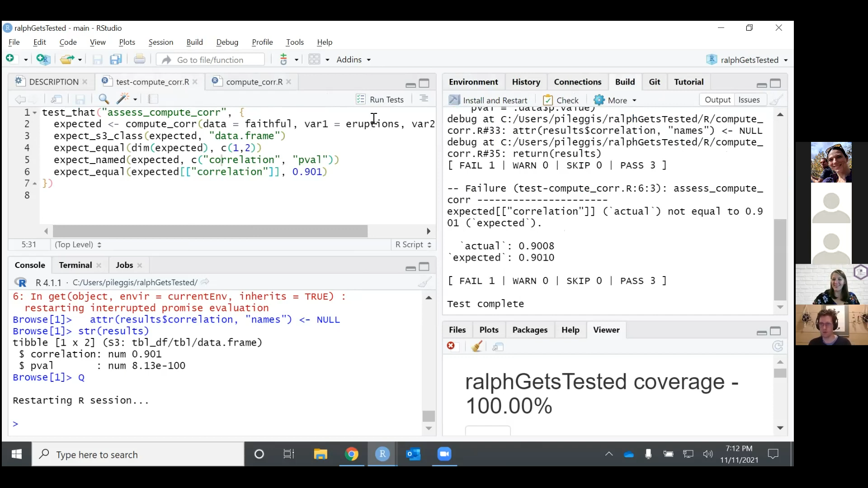The image size is (868, 488).
Task: Click the Go to file/function search icon
Action: coord(168,59)
